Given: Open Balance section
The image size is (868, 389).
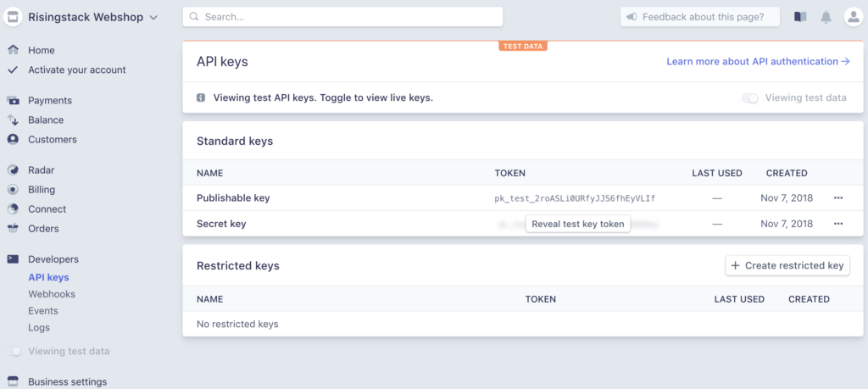Looking at the screenshot, I should click(46, 120).
